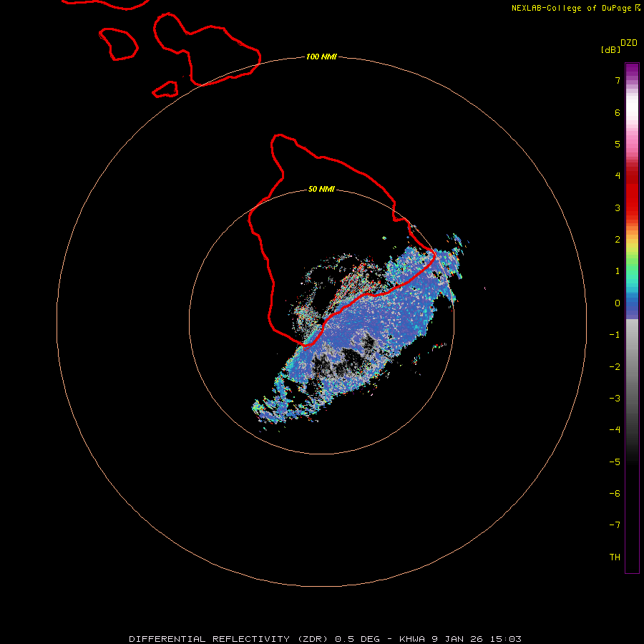Screen dimensions: 644x644
Task: Click the colorbar value -5 label
Action: (x=615, y=462)
